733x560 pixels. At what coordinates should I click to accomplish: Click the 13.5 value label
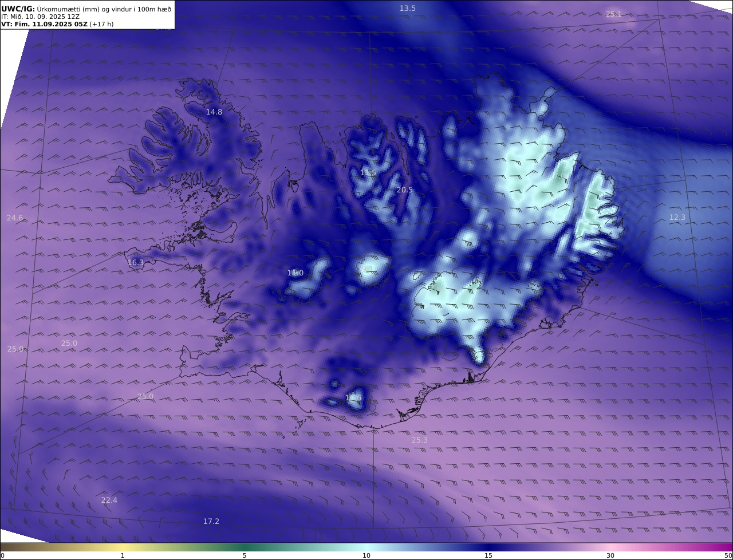coord(408,8)
